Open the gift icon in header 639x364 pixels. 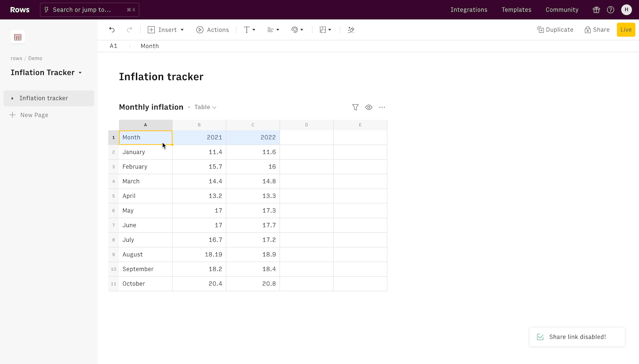coord(596,10)
